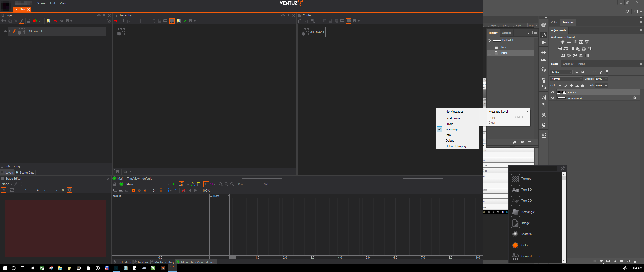Pick the Rectangle node icon
This screenshot has width=644, height=272.
click(515, 212)
